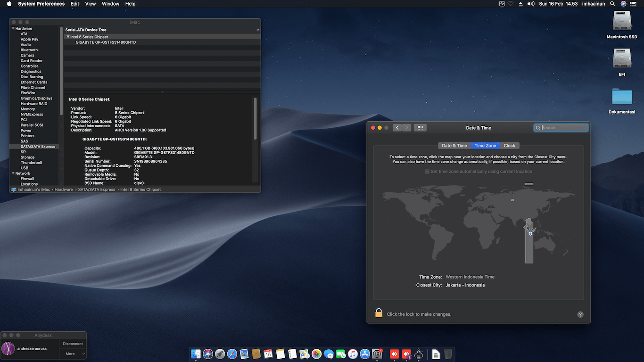Toggle set time zone automatically checkbox

coord(427,172)
